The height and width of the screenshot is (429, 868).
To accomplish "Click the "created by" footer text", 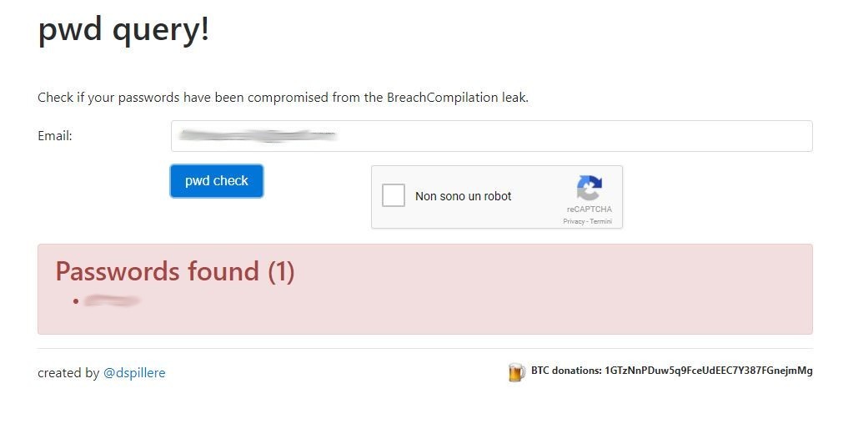I will (x=68, y=373).
